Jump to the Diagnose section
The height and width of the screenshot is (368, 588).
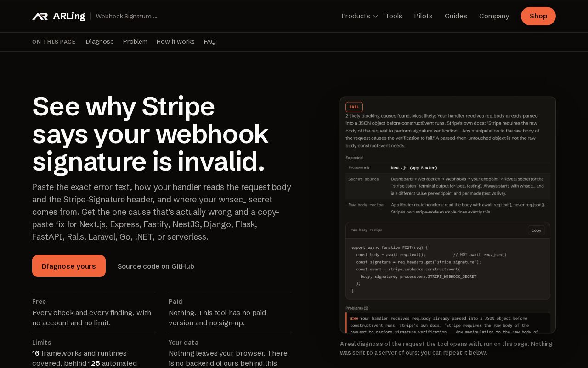pos(100,41)
